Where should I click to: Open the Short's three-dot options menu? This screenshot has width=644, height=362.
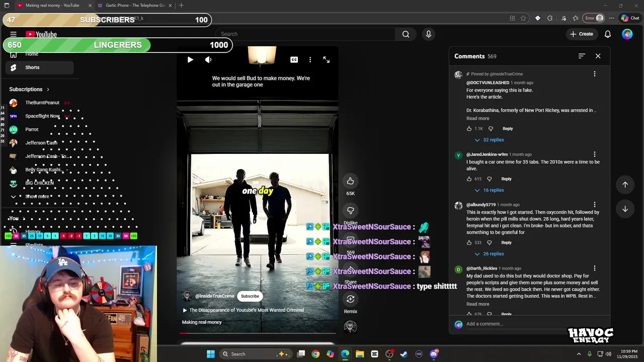[x=310, y=60]
